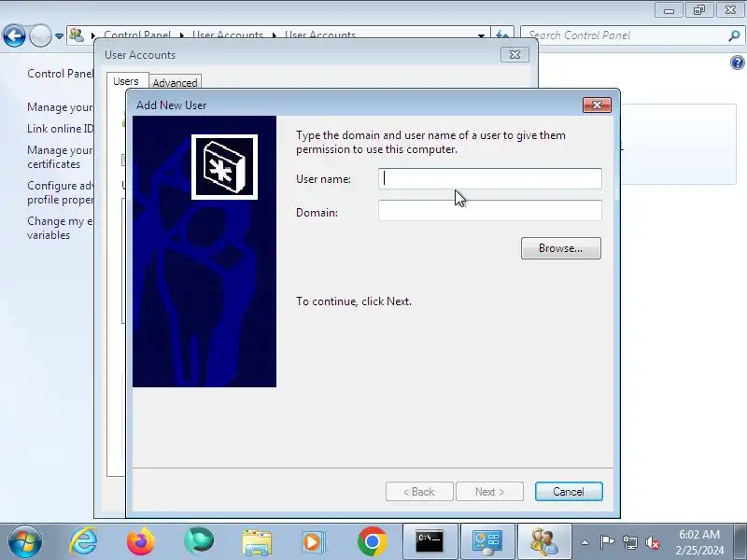This screenshot has height=560, width=747.
Task: Click the User Accounts address bar icon
Action: [77, 35]
